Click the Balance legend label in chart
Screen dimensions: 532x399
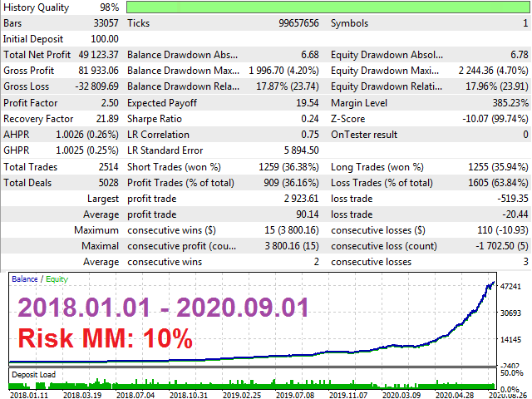click(x=24, y=279)
